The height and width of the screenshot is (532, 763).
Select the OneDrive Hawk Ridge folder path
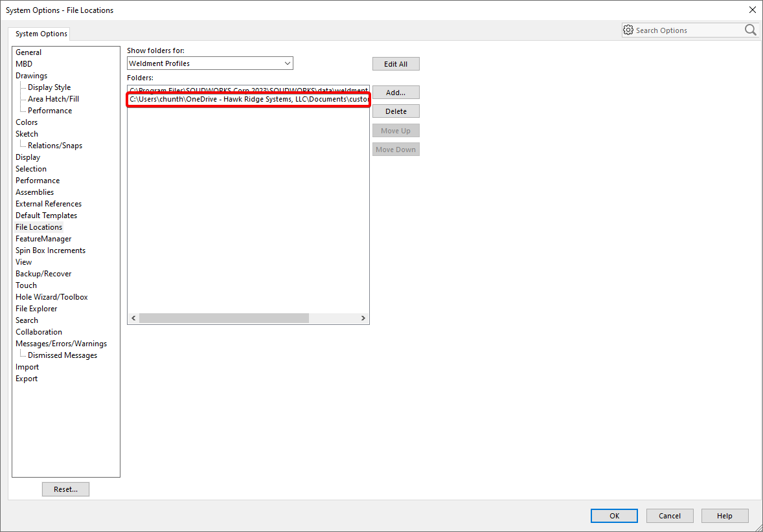[x=248, y=99]
